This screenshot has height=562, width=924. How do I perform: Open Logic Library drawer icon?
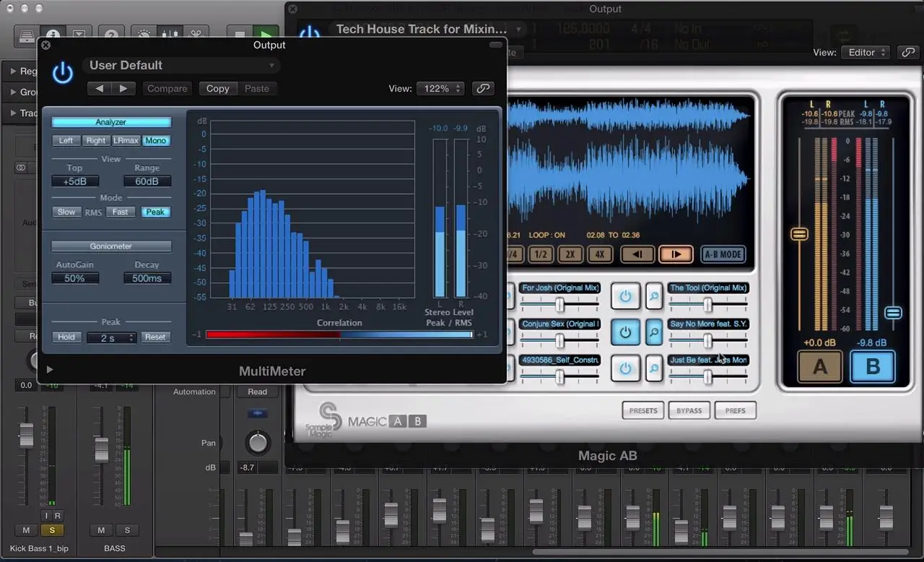click(27, 35)
